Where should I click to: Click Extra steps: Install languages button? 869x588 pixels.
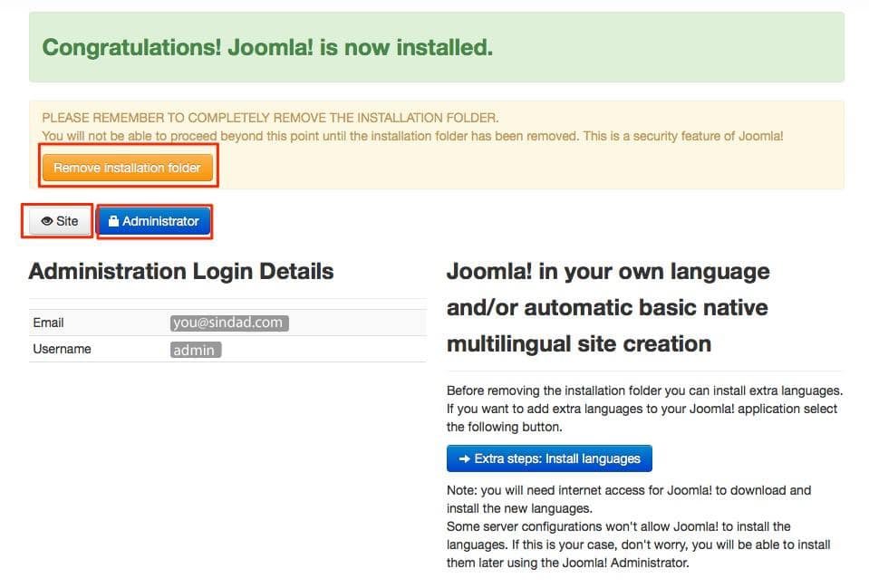coord(549,458)
